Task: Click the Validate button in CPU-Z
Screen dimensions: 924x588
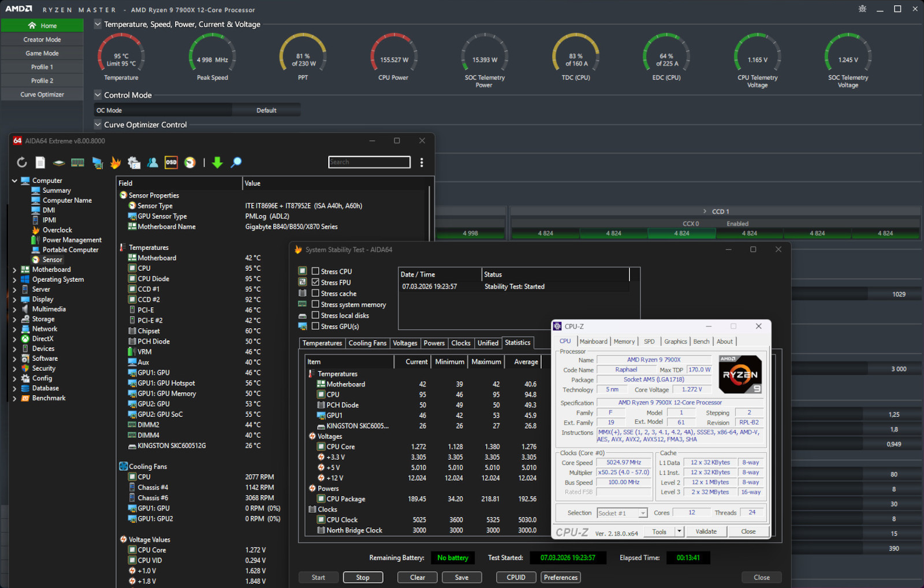Action: click(706, 531)
